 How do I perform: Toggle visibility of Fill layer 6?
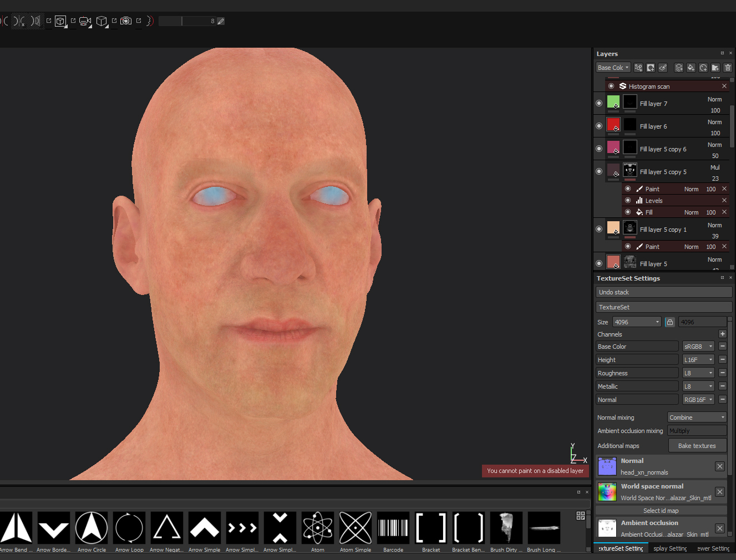click(x=599, y=126)
